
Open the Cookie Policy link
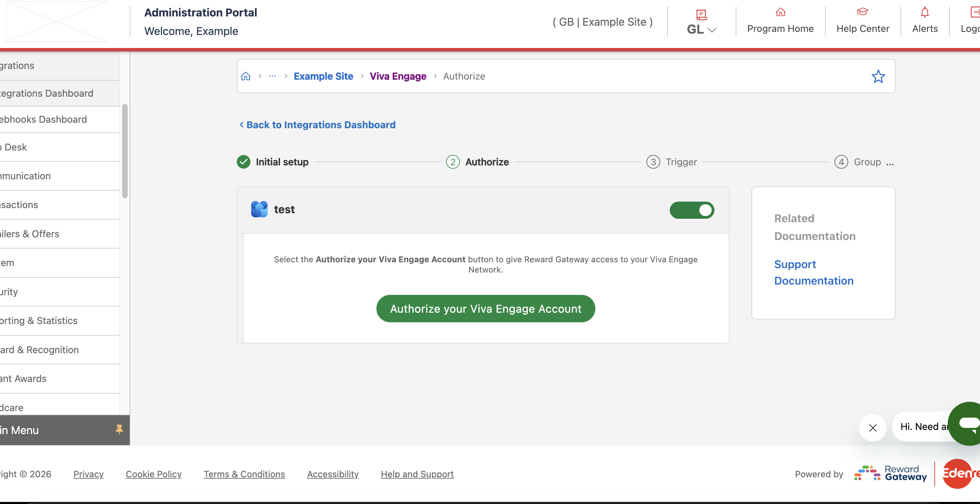pos(154,474)
